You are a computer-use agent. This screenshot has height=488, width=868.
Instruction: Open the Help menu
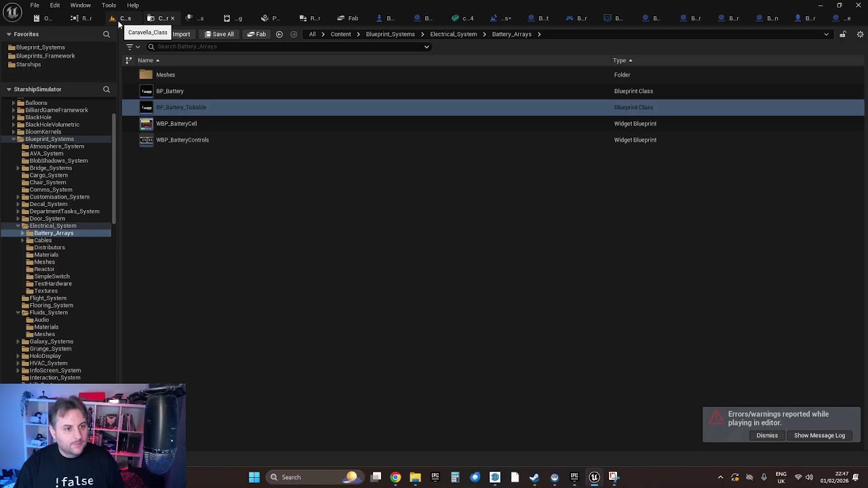click(x=133, y=5)
